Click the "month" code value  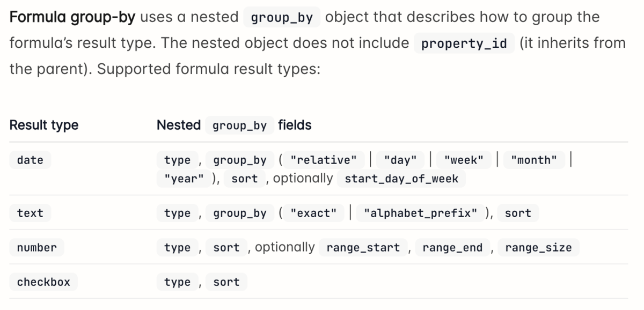[x=534, y=160]
